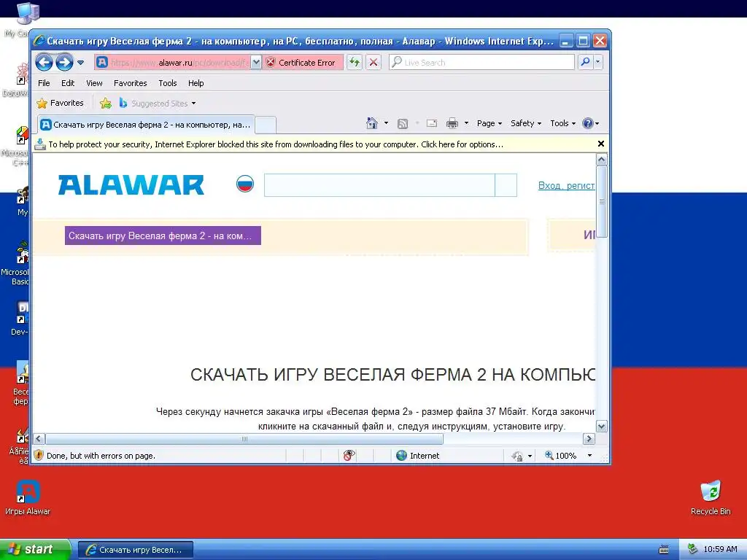
Task: Click the vertical scrollbar thumb
Action: pos(602,201)
